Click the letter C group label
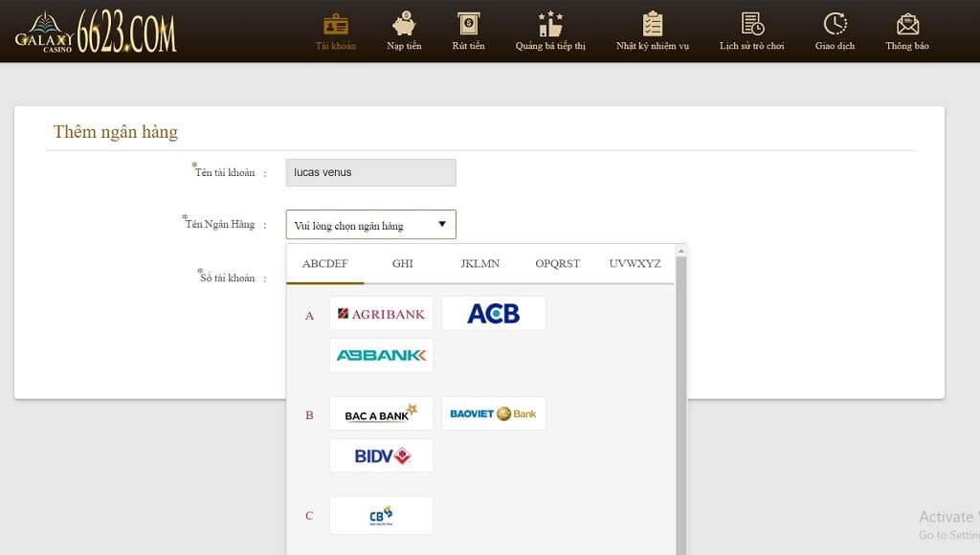Screen dimensions: 980x555 309,516
